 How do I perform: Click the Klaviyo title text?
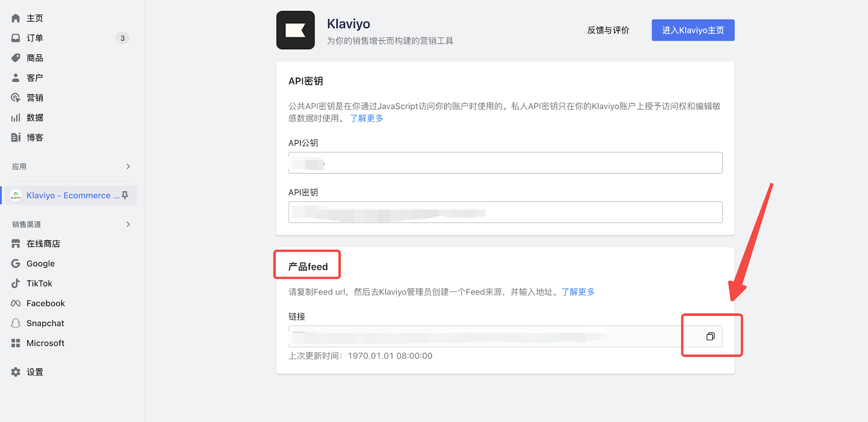[348, 24]
